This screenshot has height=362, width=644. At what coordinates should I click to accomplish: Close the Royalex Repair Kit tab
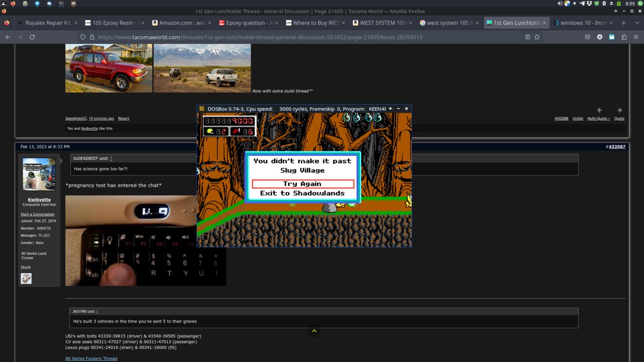point(75,23)
